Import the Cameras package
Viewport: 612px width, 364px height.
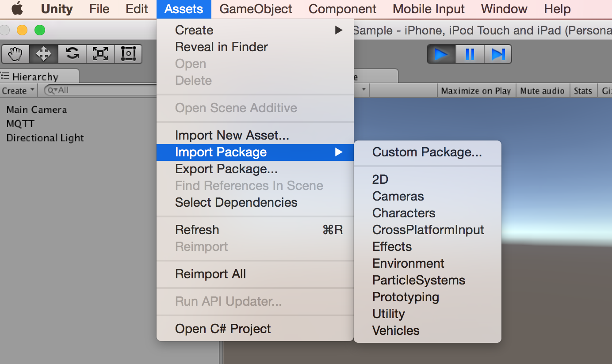[428, 196]
